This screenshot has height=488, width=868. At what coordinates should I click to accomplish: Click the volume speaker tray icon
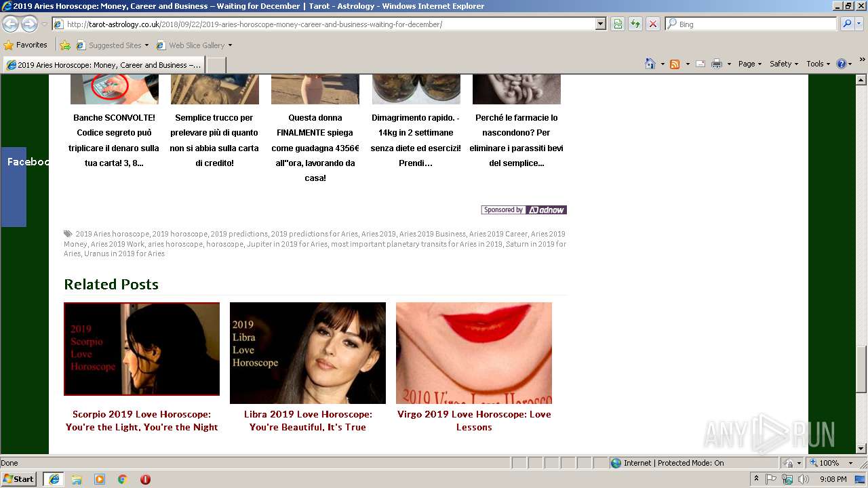coord(804,479)
